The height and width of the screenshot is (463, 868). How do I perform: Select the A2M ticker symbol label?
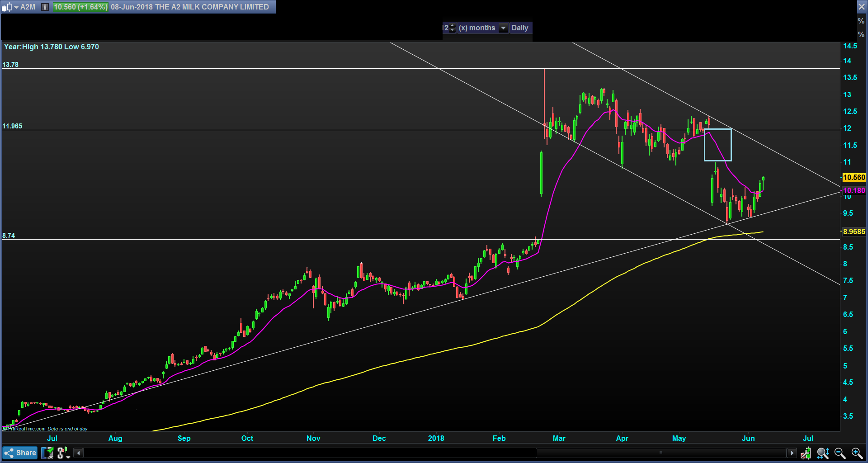pos(28,7)
